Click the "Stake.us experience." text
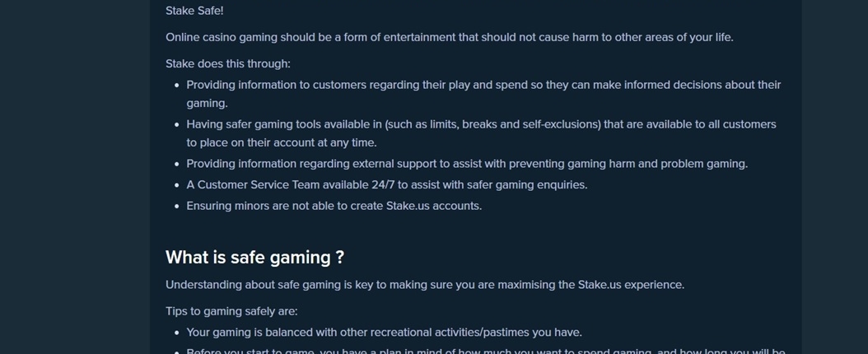868x354 pixels. point(631,285)
